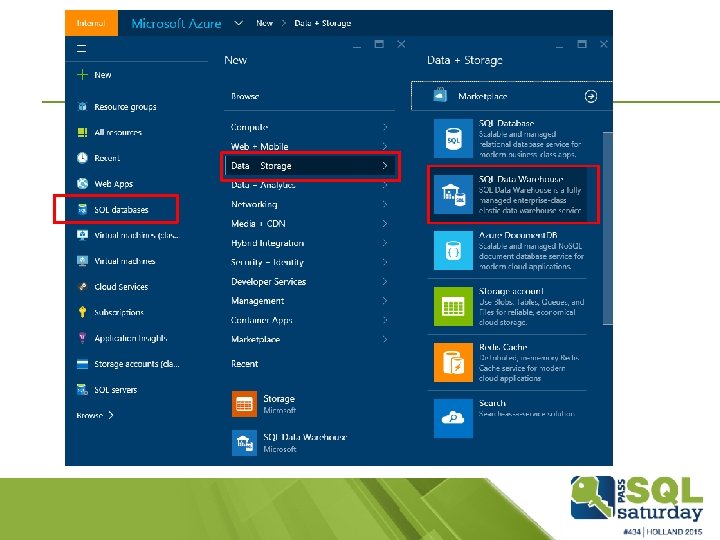
Task: Click the Data + Storage blade scrollbar
Action: point(607,228)
